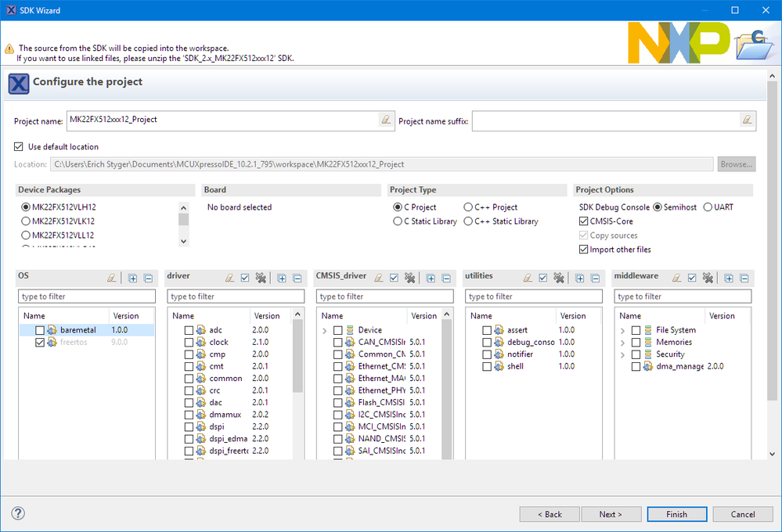Viewport: 782px width, 532px height.
Task: Choose the C++ Project type radio button
Action: pyautogui.click(x=468, y=207)
